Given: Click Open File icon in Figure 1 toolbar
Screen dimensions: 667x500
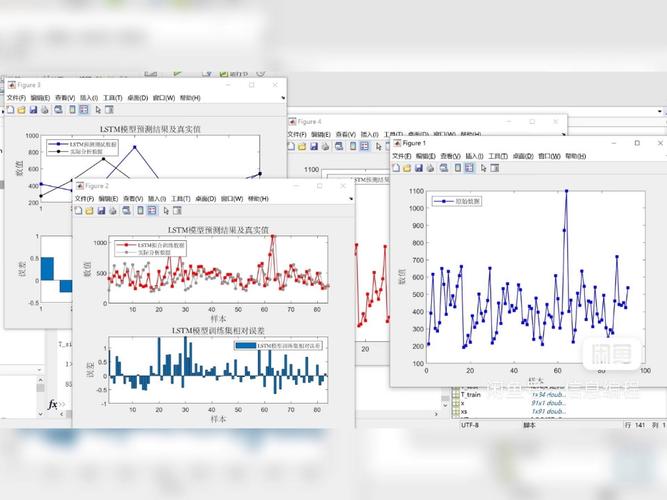Looking at the screenshot, I should (406, 170).
